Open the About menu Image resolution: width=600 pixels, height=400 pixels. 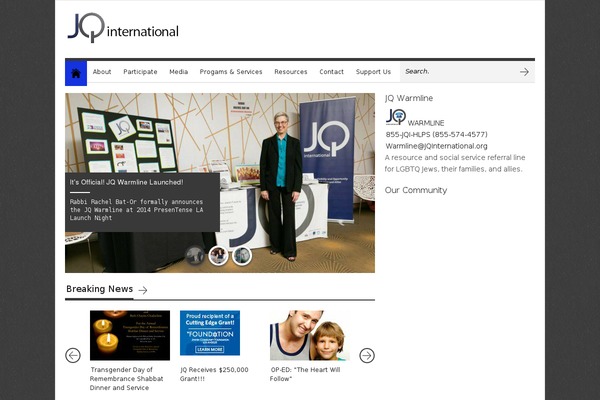coord(102,72)
